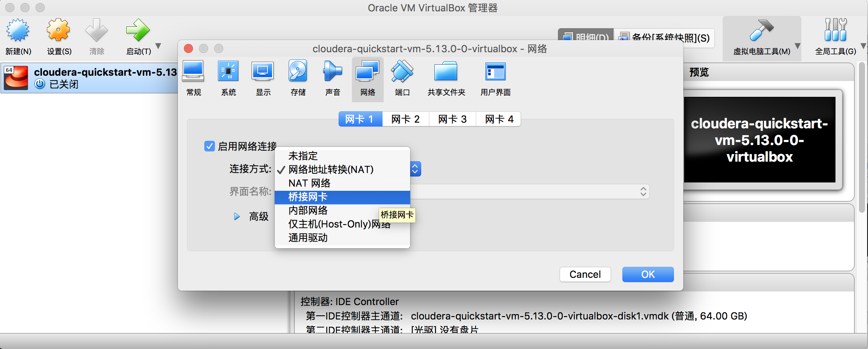Click the 已关闭 powered-off status icon
The image size is (868, 349).
[x=40, y=84]
